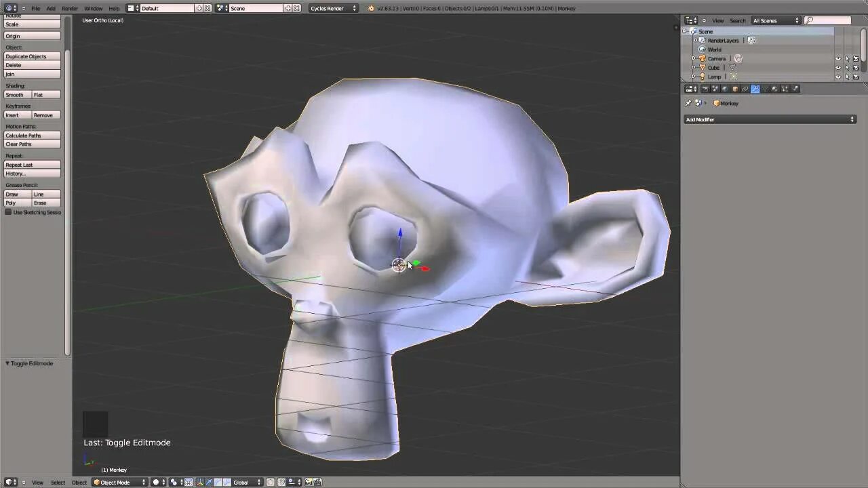This screenshot has height=488, width=868.
Task: Click Clear Paths button
Action: 33,144
